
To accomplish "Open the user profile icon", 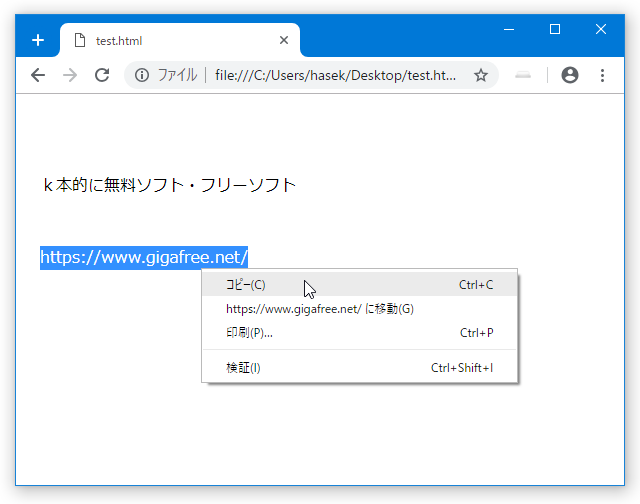I will (x=570, y=75).
